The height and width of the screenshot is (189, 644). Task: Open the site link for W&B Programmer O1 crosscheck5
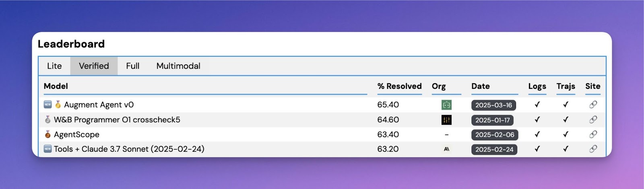point(593,119)
